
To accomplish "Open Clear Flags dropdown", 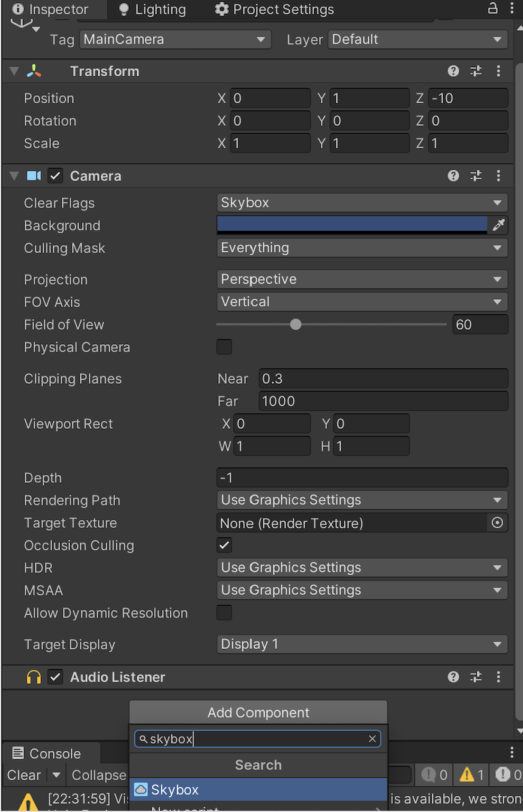I will tap(362, 203).
